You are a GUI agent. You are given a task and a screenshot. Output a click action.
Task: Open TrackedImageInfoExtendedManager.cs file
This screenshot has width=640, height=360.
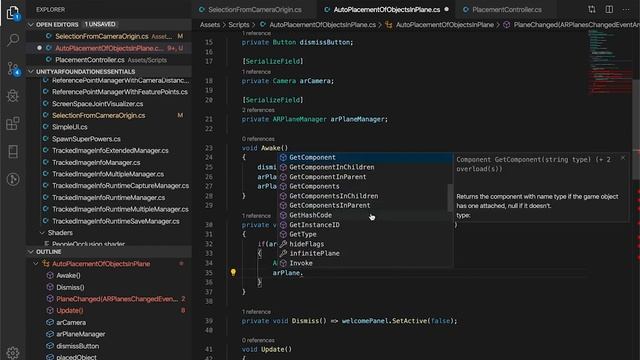[x=109, y=151]
